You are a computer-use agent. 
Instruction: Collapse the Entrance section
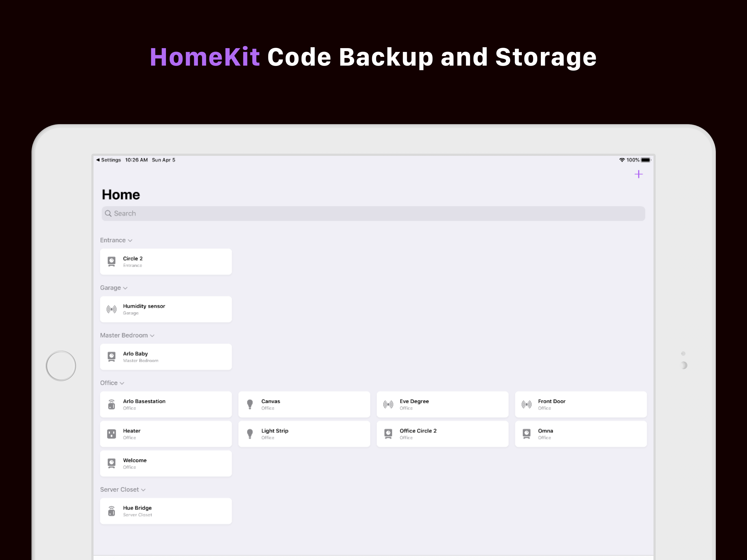131,240
